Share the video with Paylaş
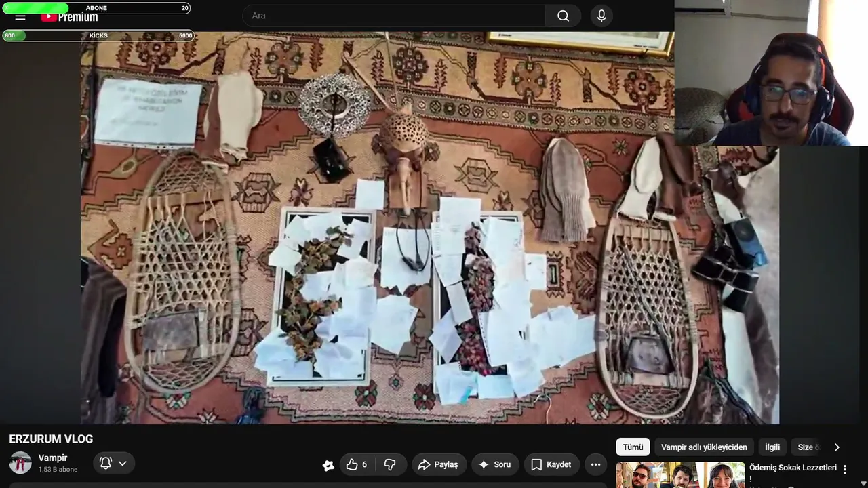Image resolution: width=868 pixels, height=488 pixels. (x=439, y=464)
